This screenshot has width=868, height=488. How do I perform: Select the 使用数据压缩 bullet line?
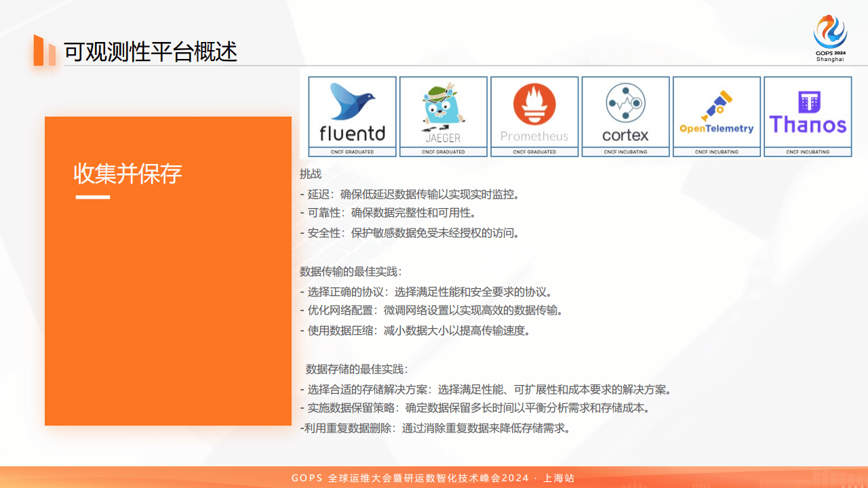415,331
